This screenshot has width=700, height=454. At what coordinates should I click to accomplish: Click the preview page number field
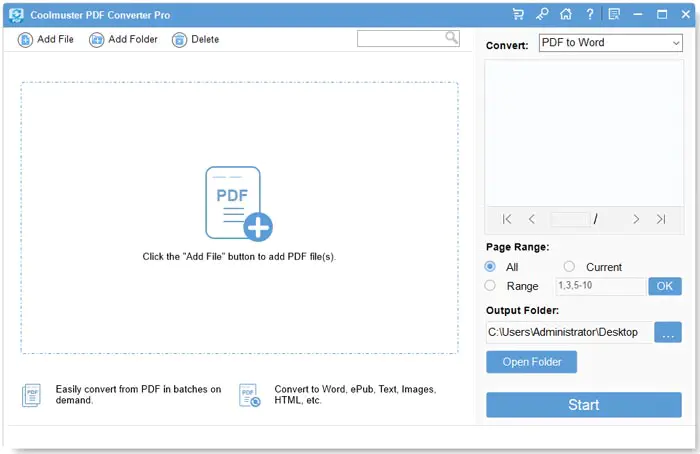pos(571,219)
